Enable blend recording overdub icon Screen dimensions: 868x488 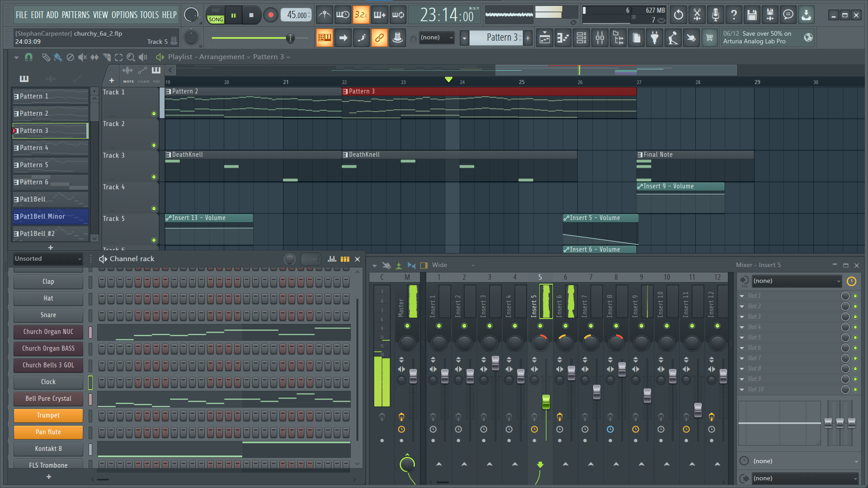pos(379,15)
